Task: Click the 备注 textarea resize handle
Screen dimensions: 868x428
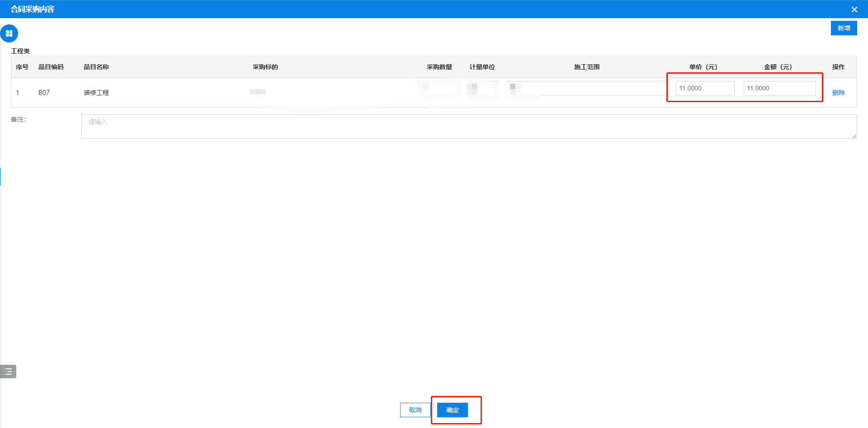Action: [854, 136]
